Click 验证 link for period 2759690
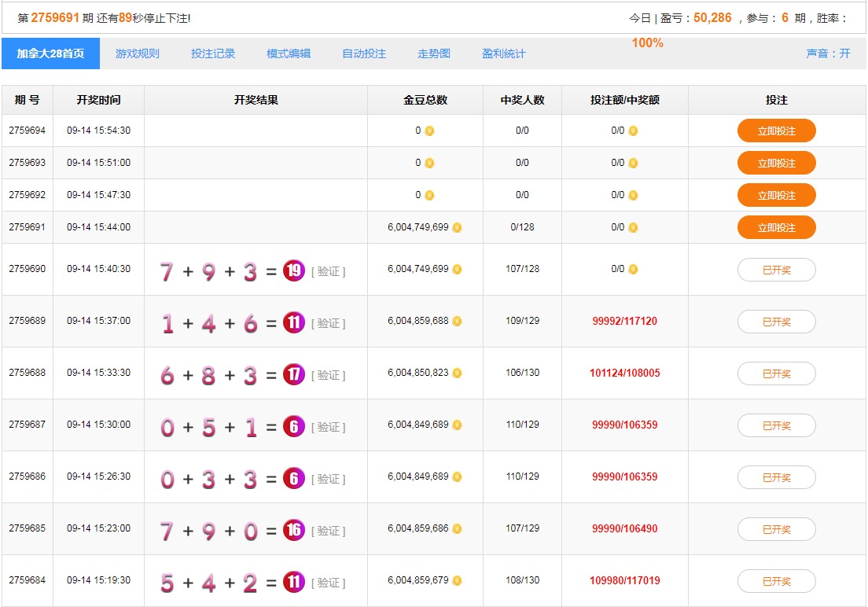Screen dimensions: 868x607 329,272
